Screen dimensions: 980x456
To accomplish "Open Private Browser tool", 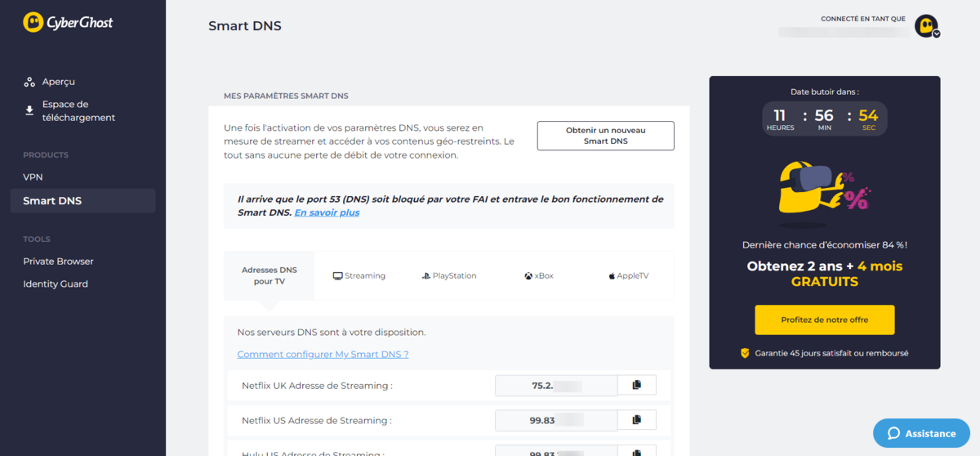I will point(58,262).
